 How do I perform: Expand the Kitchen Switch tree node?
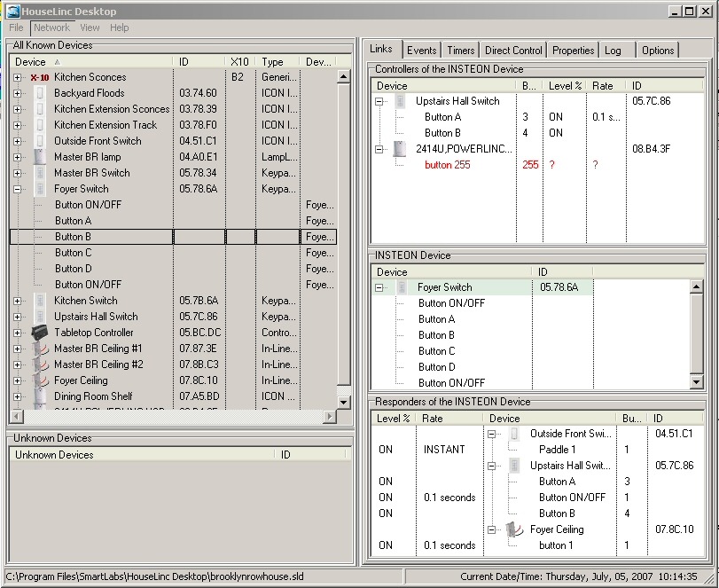[x=18, y=301]
